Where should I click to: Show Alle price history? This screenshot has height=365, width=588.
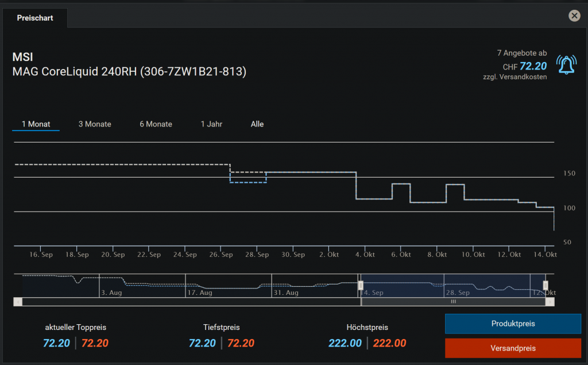pyautogui.click(x=257, y=124)
